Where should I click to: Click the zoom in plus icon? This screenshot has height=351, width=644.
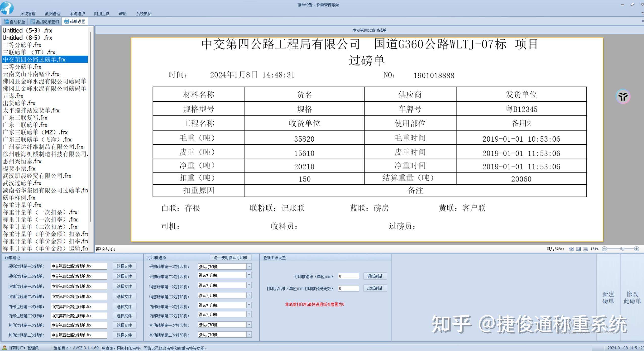(637, 249)
